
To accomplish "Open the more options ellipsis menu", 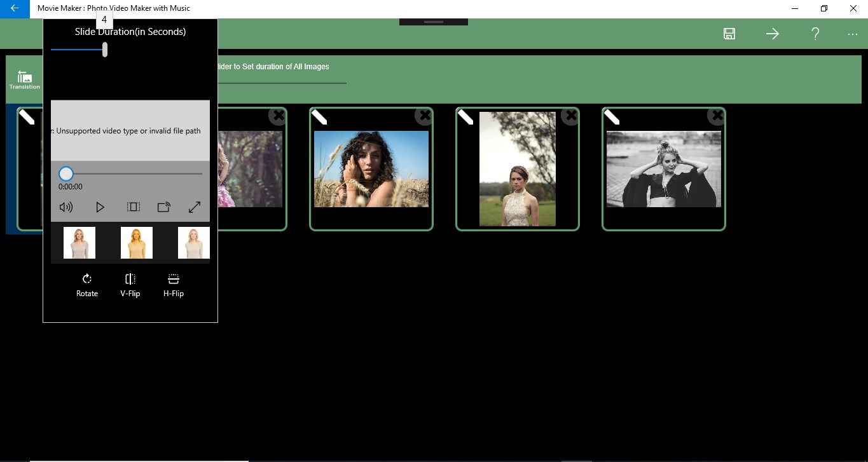I will click(853, 34).
